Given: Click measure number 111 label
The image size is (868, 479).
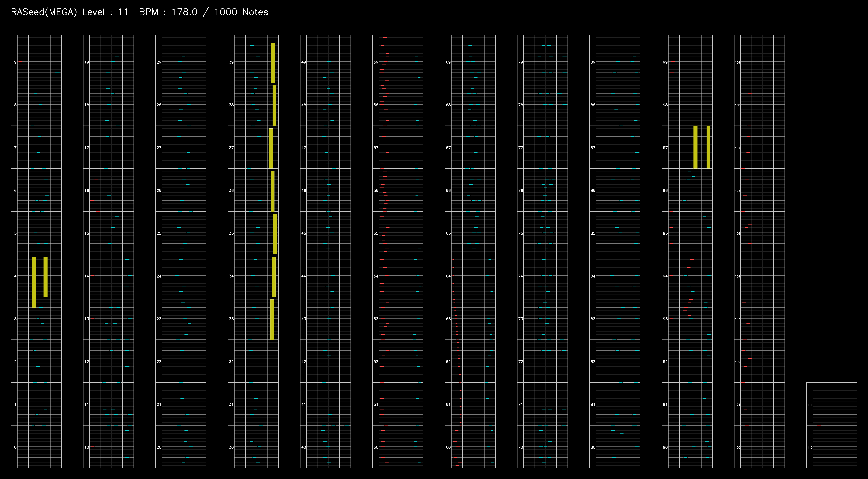Looking at the screenshot, I should [810, 405].
